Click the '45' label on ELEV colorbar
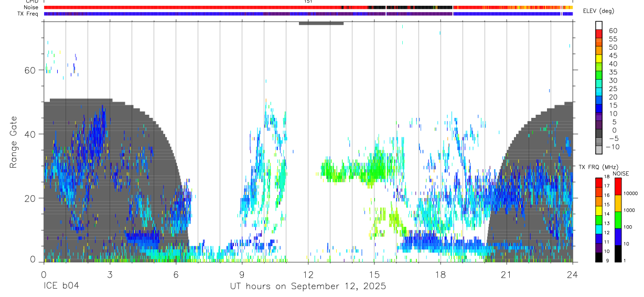This screenshot has height=297, width=644. coord(612,55)
